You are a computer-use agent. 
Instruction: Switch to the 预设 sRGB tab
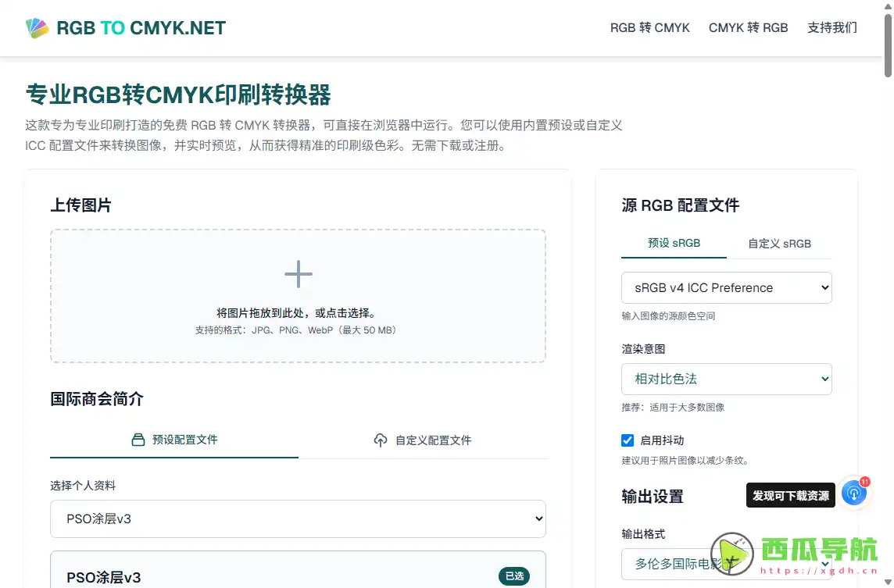point(674,244)
